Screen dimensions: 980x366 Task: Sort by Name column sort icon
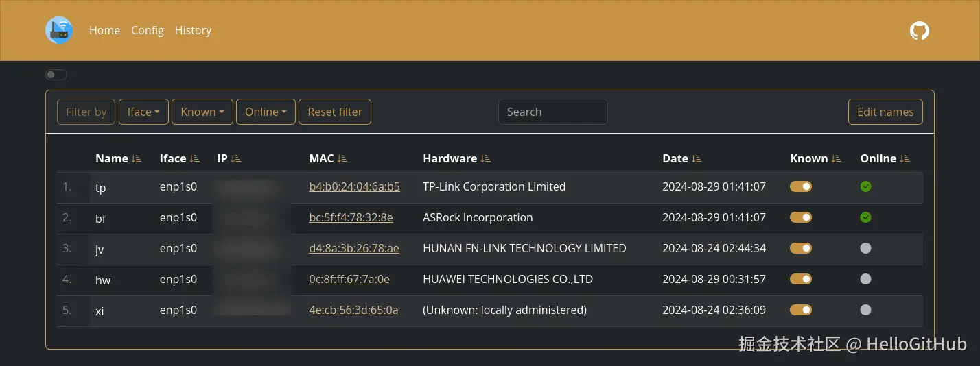pyautogui.click(x=136, y=158)
